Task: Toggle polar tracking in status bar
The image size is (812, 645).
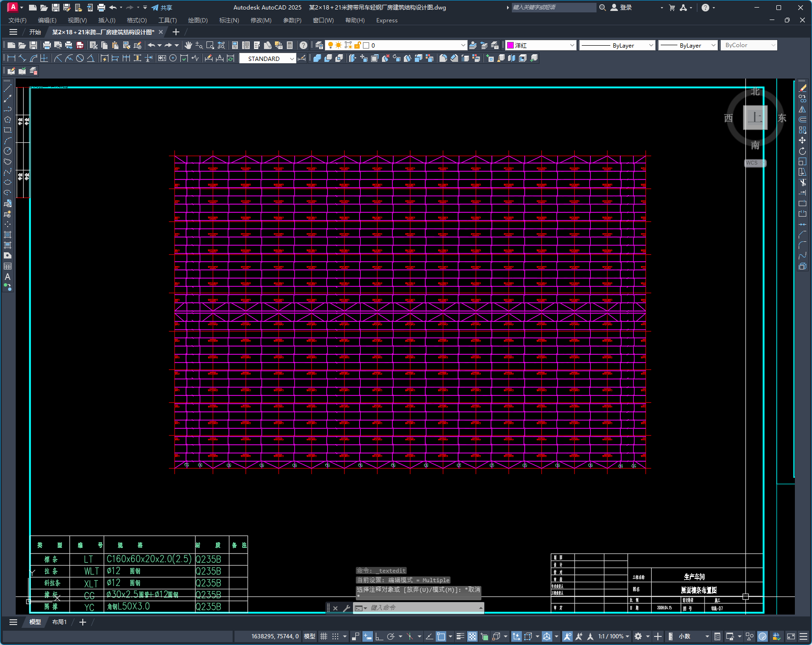Action: 391,636
